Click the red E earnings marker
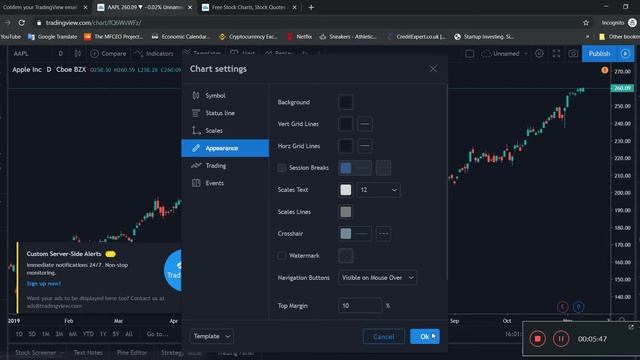 click(x=562, y=307)
